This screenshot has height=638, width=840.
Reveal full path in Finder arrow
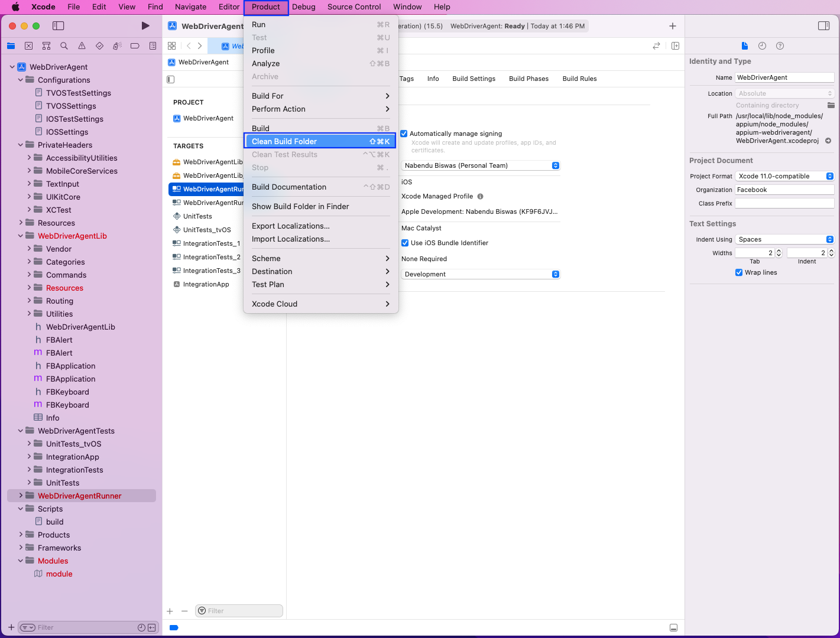click(x=828, y=141)
